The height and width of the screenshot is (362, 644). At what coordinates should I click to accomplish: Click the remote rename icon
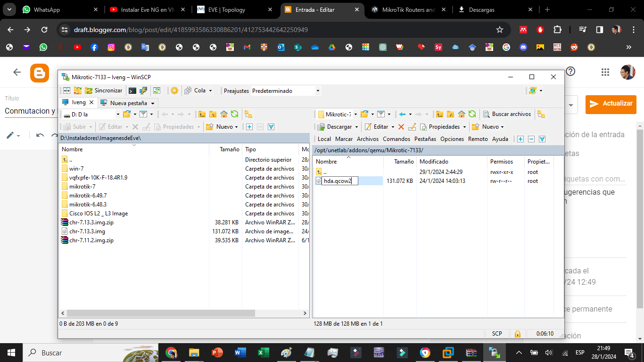pos(412,127)
